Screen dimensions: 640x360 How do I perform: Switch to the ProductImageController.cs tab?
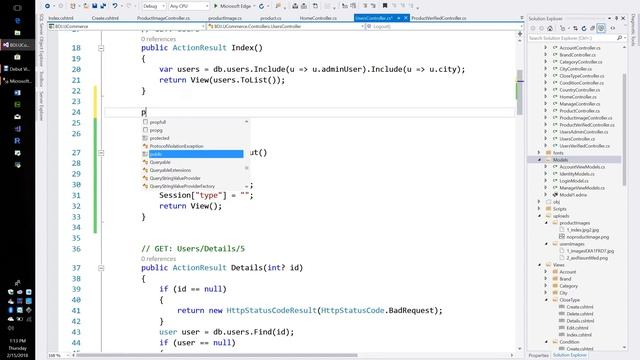(x=163, y=18)
